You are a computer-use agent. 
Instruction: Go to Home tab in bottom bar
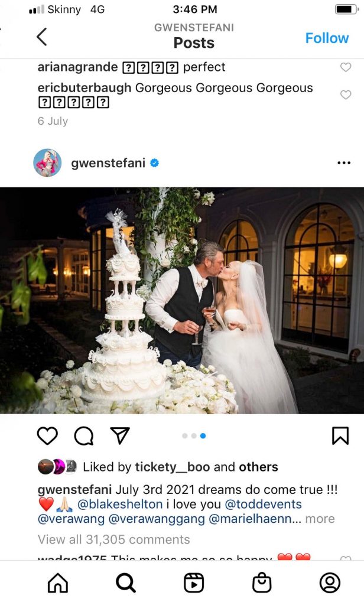click(x=57, y=583)
